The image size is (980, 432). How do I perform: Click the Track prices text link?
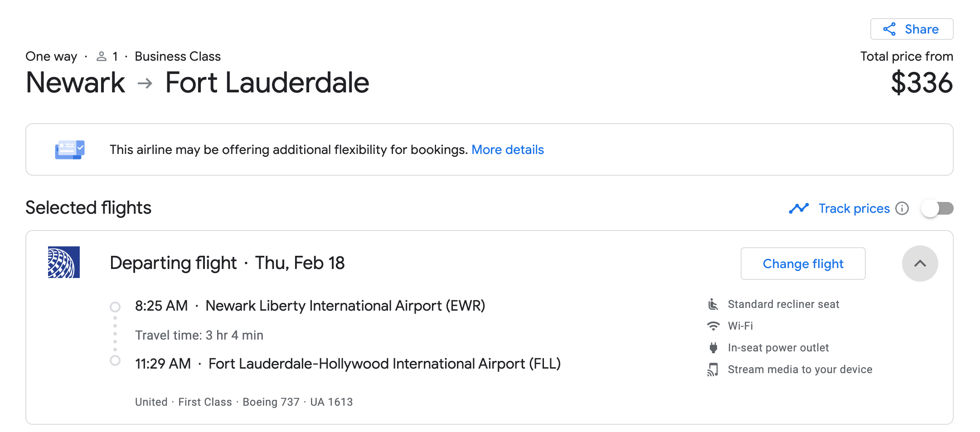tap(854, 208)
